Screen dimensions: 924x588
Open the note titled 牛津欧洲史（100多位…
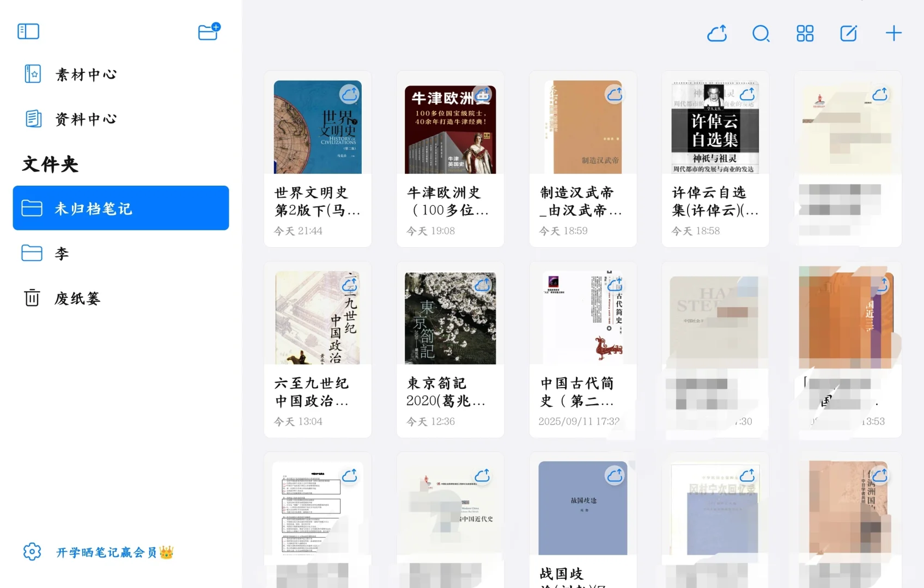(448, 201)
